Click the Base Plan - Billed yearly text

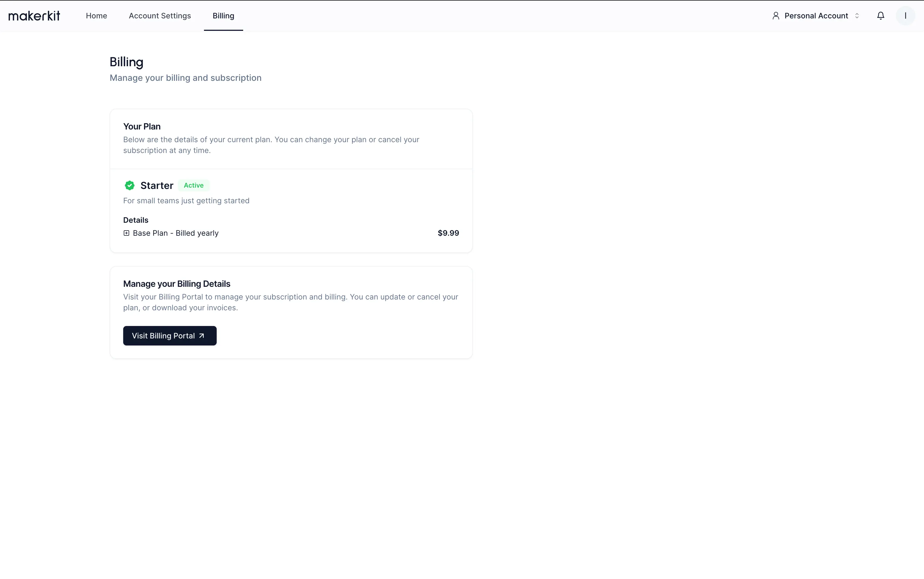pos(176,233)
